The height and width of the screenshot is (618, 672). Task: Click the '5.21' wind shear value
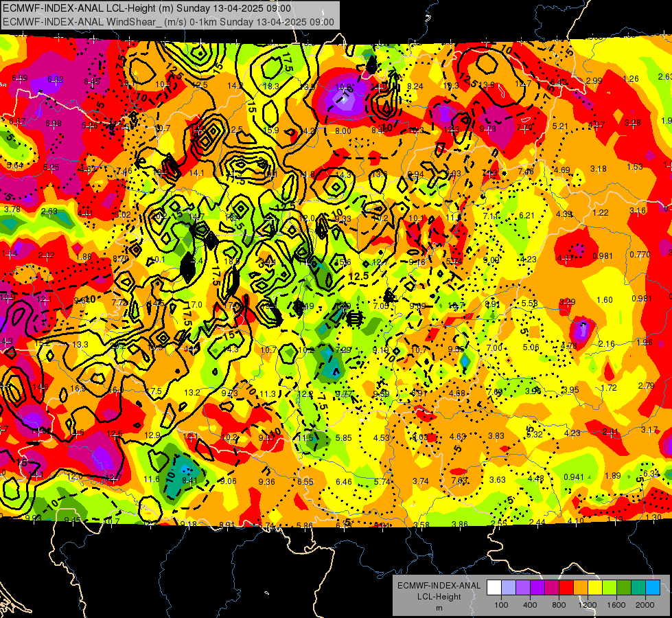tap(559, 126)
